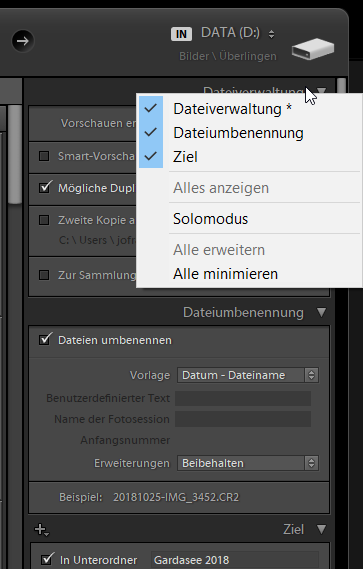This screenshot has width=363, height=569.
Task: Click the Gardasee 2018 subfolder text field
Action: tap(234, 560)
